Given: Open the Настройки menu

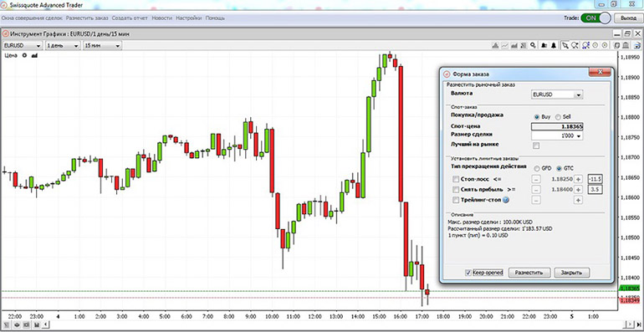Looking at the screenshot, I should (189, 18).
